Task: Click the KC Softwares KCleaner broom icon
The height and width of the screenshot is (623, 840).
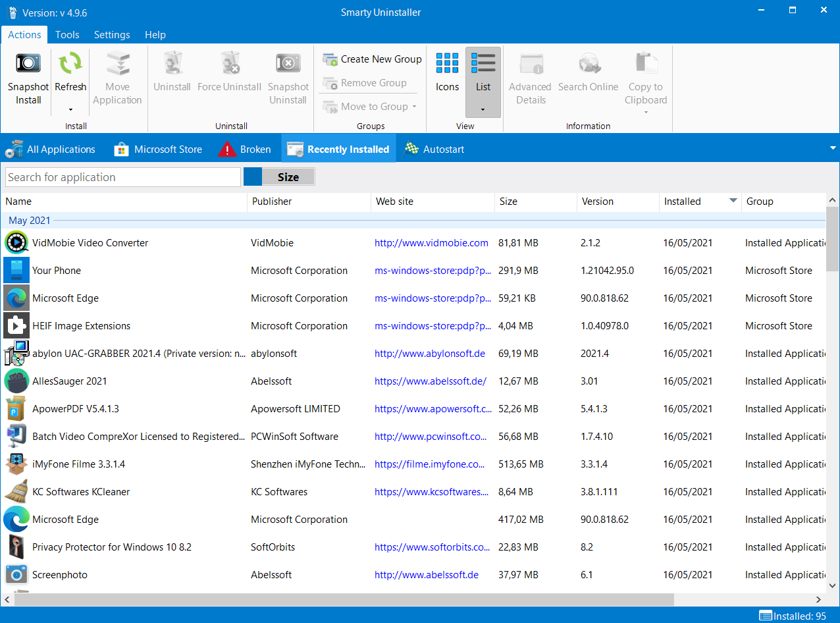Action: 16,492
